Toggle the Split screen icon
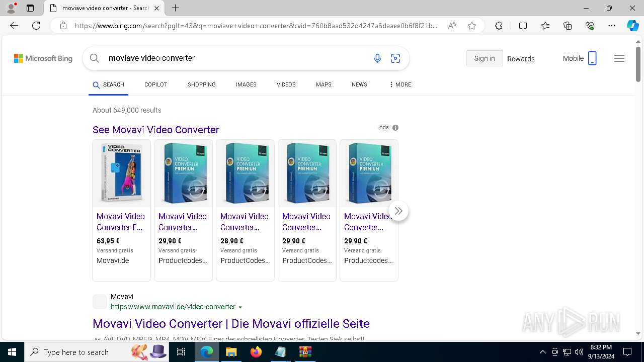 coord(523,26)
